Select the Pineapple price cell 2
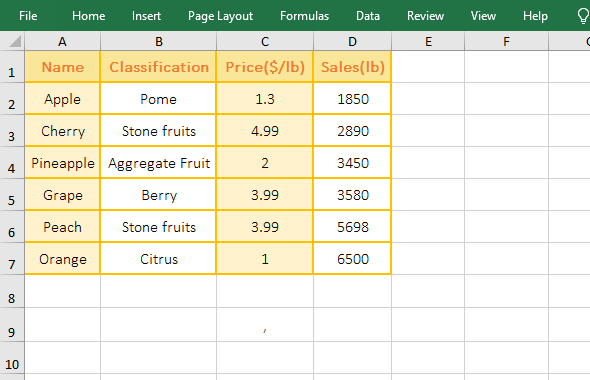Screen dimensions: 590x380 click(x=265, y=163)
